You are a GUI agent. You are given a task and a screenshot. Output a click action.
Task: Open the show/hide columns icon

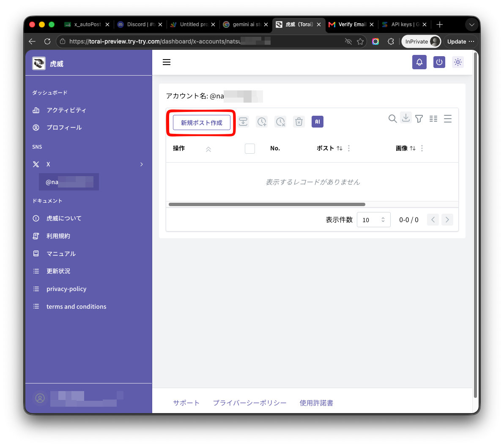(x=433, y=119)
